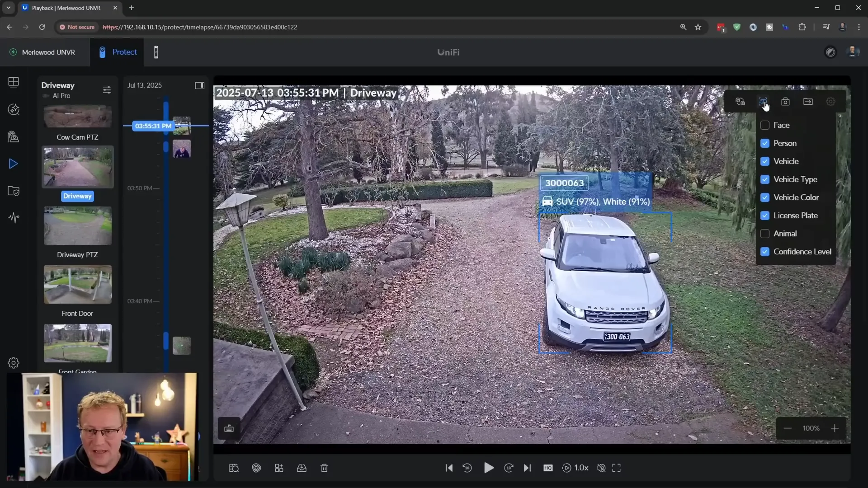This screenshot has height=488, width=868.
Task: Open the theme toggle icon in header
Action: click(x=830, y=52)
